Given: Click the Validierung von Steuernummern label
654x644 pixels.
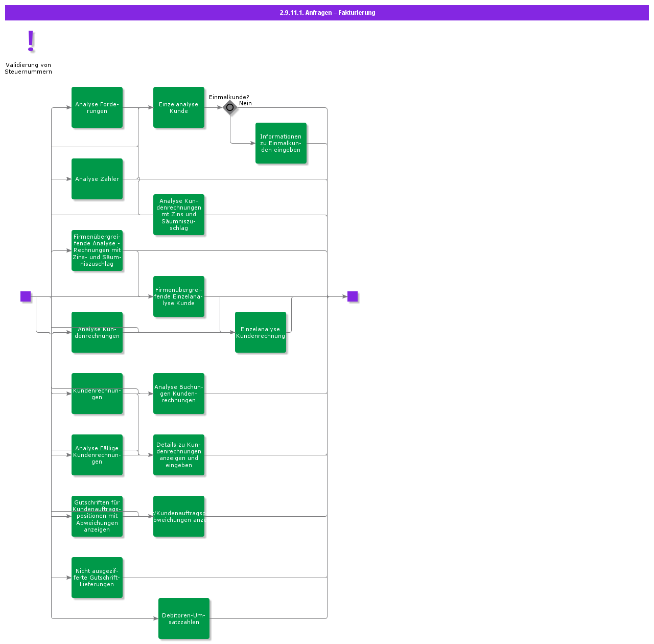Looking at the screenshot, I should tap(29, 68).
